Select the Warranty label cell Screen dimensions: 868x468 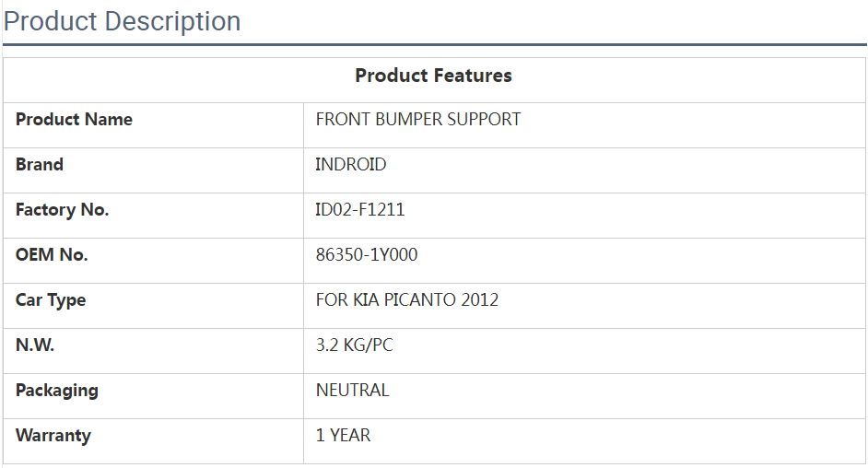click(x=53, y=436)
